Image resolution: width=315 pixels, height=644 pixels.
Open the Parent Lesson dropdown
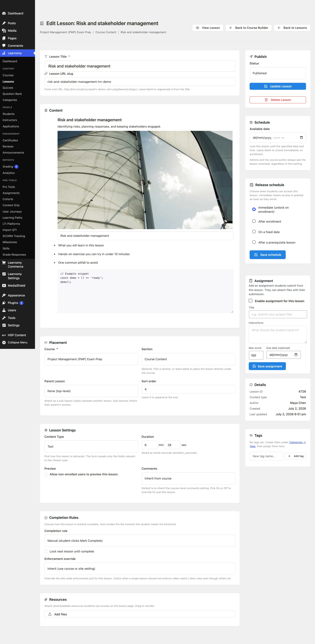(x=91, y=391)
